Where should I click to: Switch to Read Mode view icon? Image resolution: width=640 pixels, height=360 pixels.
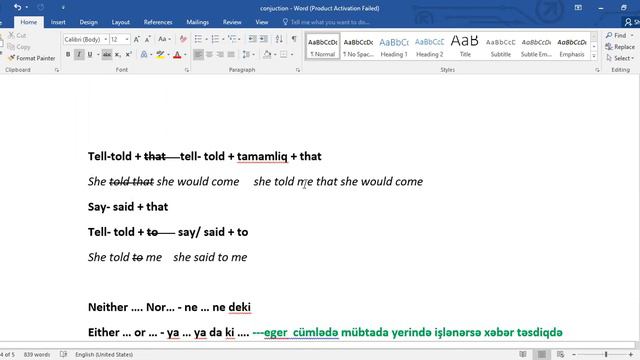tap(523, 354)
